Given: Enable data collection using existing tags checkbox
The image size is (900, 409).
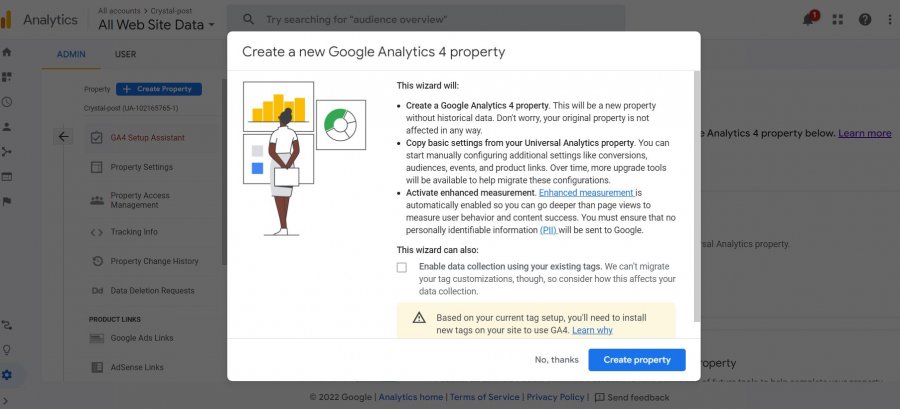Looking at the screenshot, I should (x=402, y=267).
